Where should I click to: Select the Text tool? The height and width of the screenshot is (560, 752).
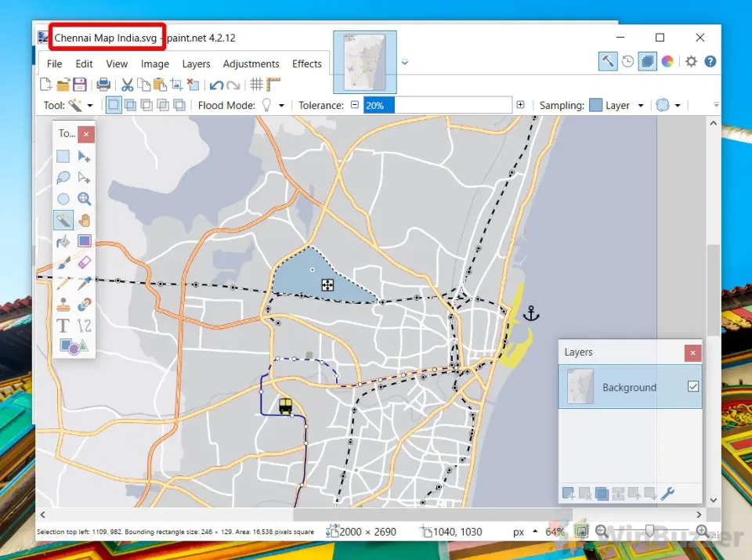63,325
